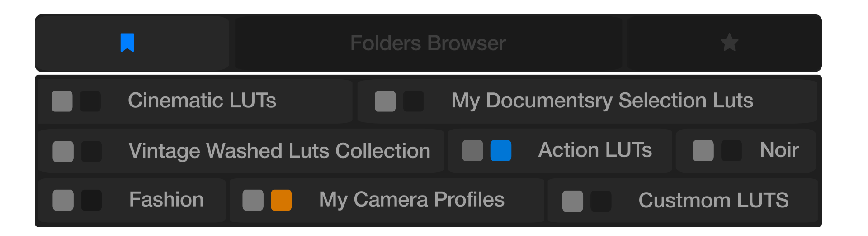Open the favorites star tab

(x=729, y=43)
